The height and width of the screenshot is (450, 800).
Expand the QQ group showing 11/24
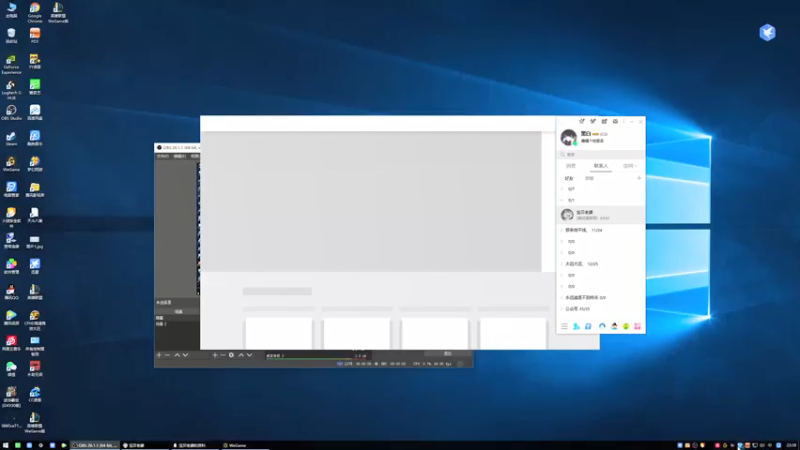tap(600, 230)
